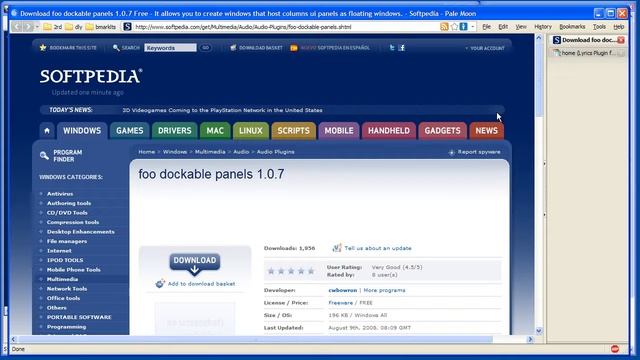Open the bmarklts bookmarks folder

[x=100, y=27]
